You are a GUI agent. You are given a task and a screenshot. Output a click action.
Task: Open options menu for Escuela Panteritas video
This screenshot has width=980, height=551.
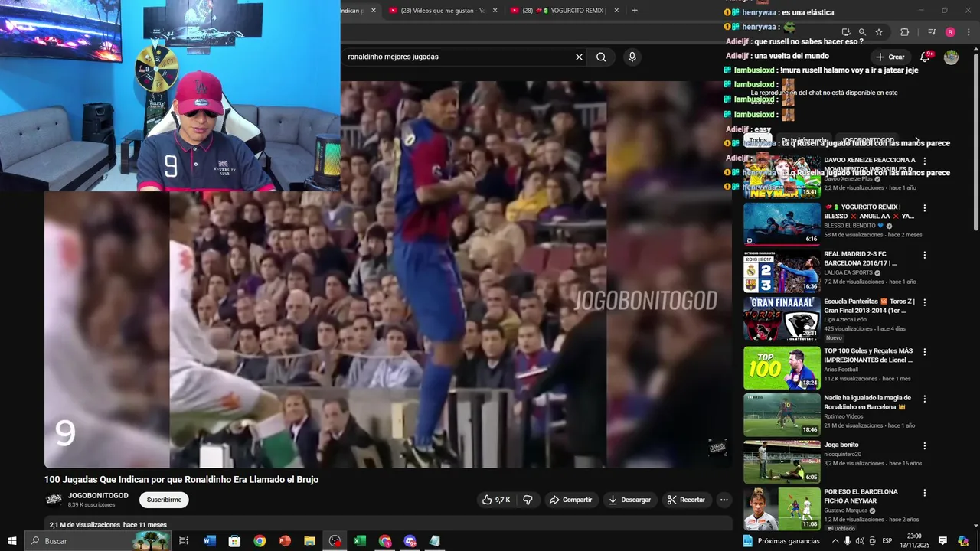pyautogui.click(x=924, y=302)
